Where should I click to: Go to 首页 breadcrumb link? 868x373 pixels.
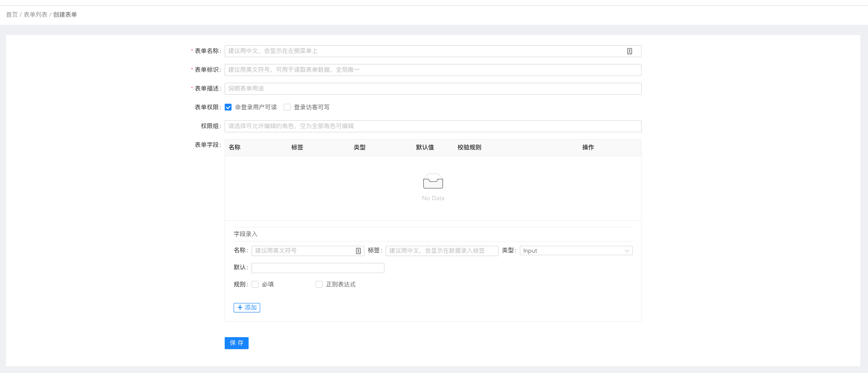coord(12,15)
